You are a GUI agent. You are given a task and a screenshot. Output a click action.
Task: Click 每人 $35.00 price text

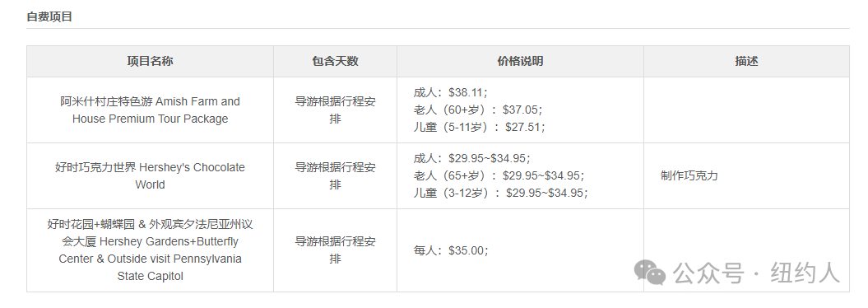451,250
